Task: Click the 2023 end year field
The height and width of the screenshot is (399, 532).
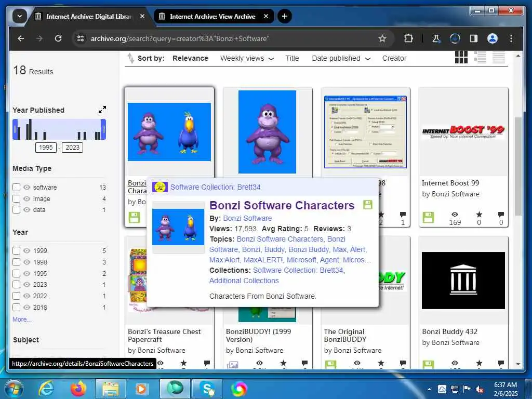Action: (72, 147)
